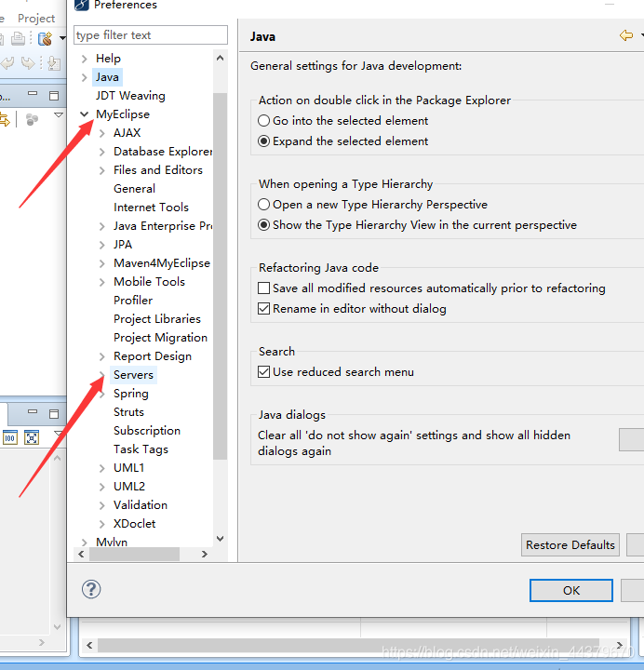Expand the Help tree node
This screenshot has width=644, height=670.
coord(84,59)
